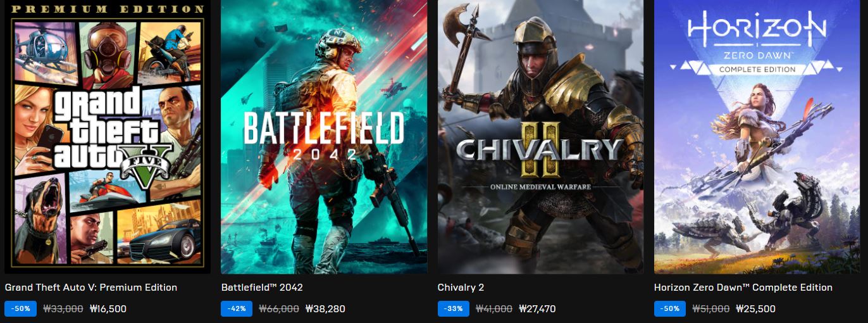Click the -33% discount badge
Viewport: 868px width, 323px height.
tap(454, 309)
